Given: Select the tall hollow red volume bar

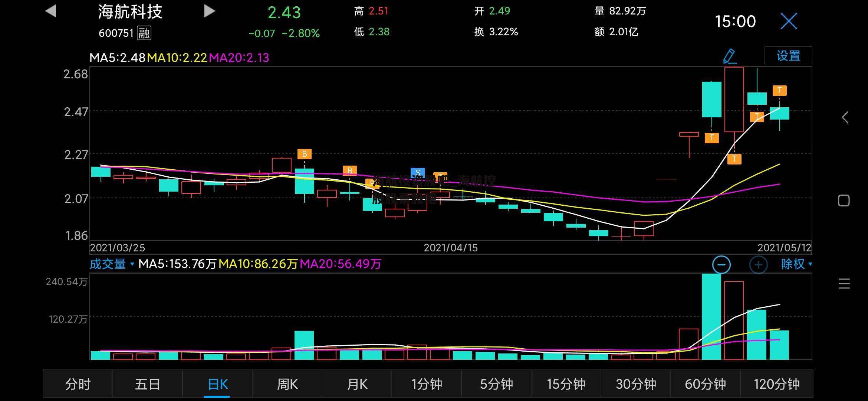Looking at the screenshot, I should coord(734,320).
